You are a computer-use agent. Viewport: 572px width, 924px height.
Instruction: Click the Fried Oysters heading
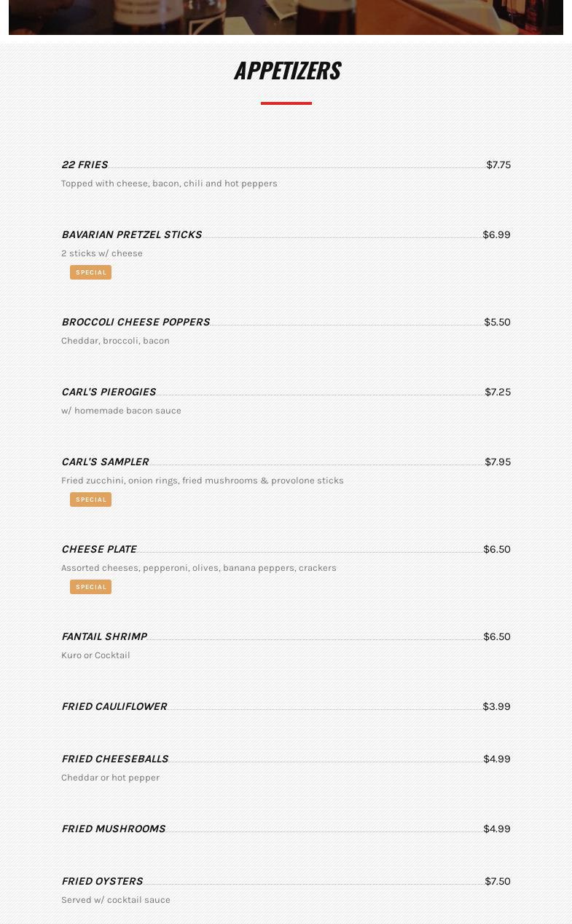point(102,881)
